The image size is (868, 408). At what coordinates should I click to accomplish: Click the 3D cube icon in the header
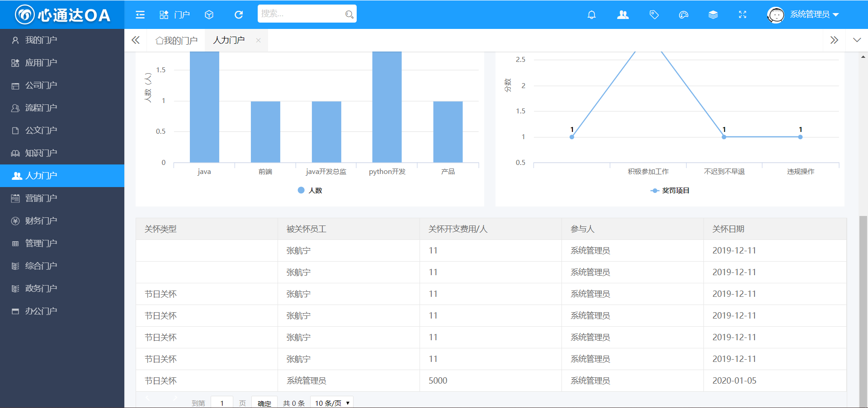click(209, 14)
